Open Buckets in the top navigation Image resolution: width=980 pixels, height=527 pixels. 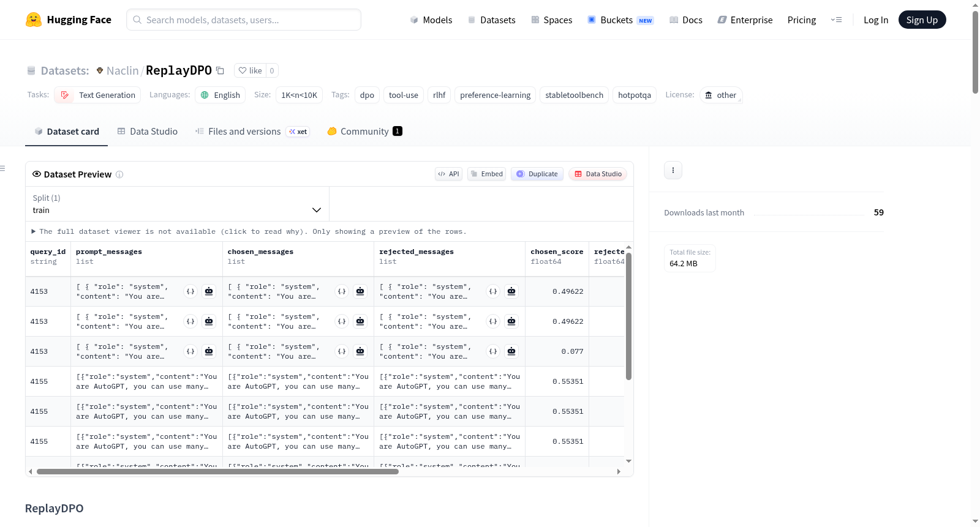(620, 20)
